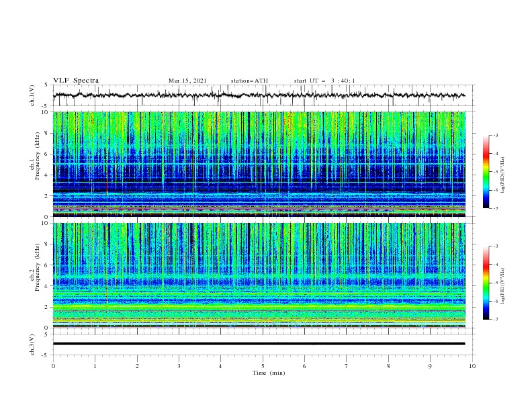The height and width of the screenshot is (411, 532).
Task: Click the "-3" tick of the upper color bar
Action: point(496,135)
